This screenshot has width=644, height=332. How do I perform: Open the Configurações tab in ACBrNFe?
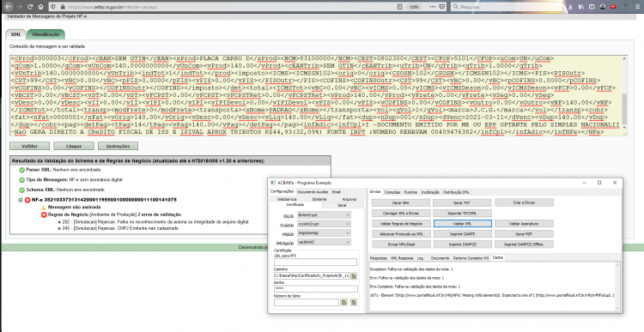click(x=282, y=191)
